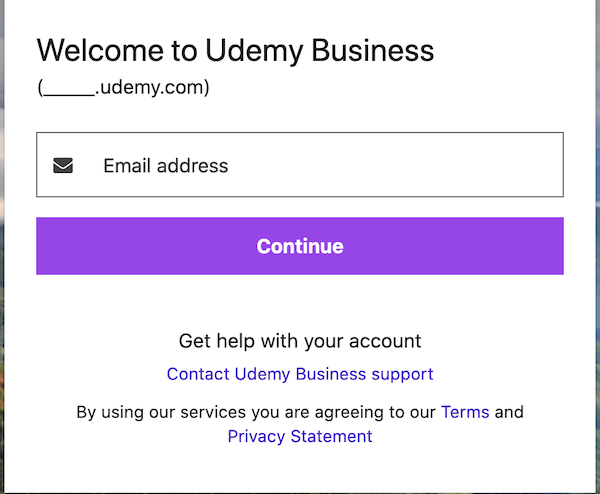Click the 'By using our services' notice text

point(255,412)
